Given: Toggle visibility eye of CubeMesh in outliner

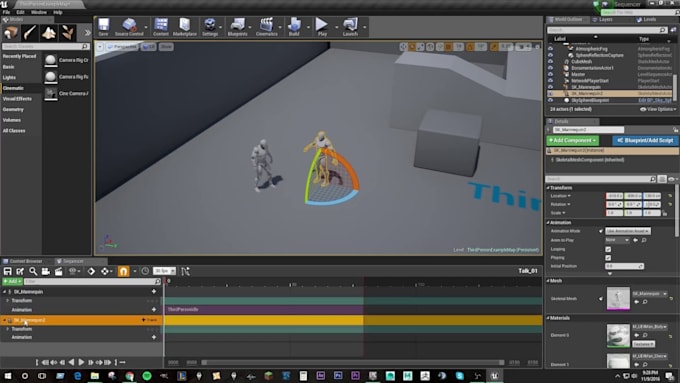Looking at the screenshot, I should pos(550,62).
